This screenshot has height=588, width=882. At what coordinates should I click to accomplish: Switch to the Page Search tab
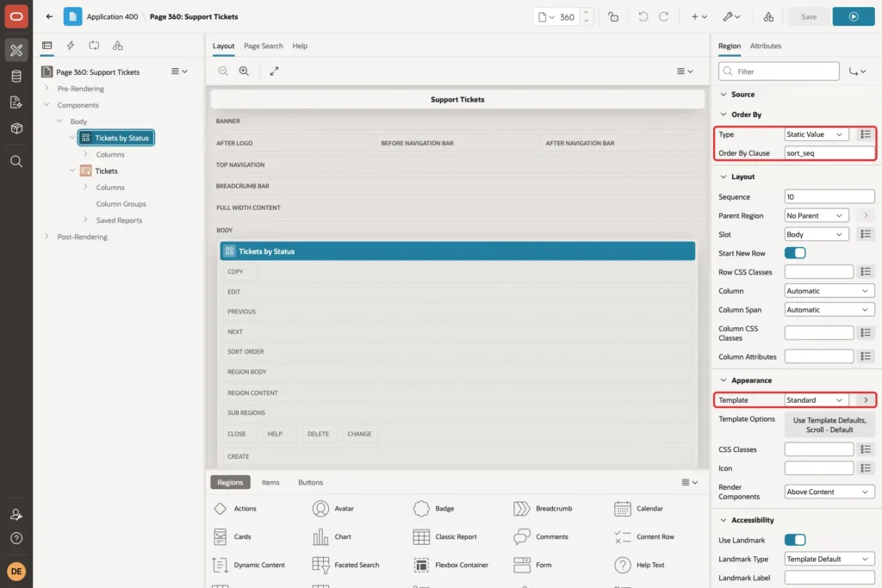(x=264, y=46)
